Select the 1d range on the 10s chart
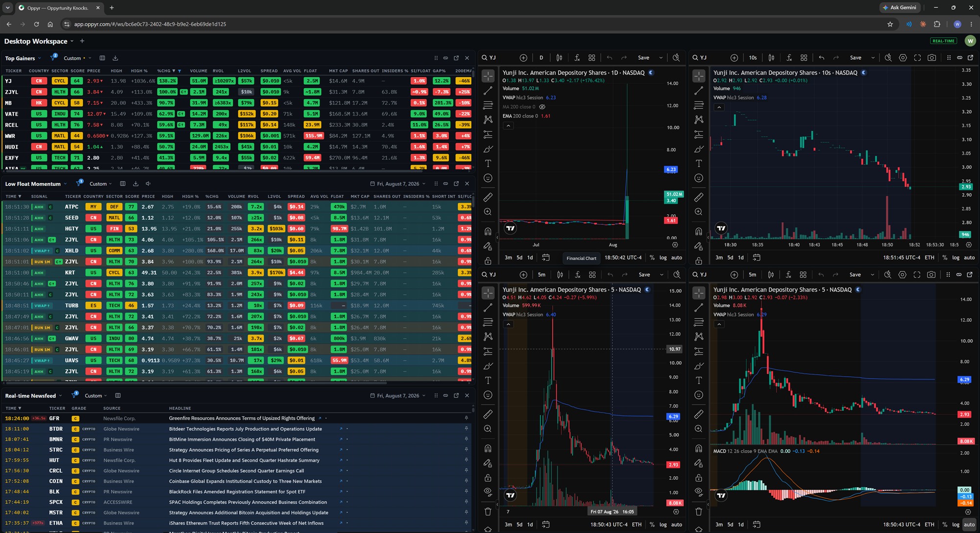This screenshot has width=980, height=533. pyautogui.click(x=741, y=258)
